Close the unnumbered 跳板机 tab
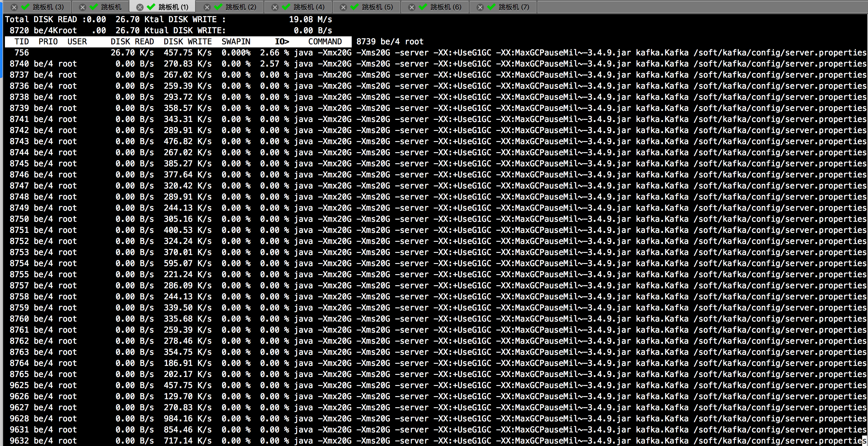The height and width of the screenshot is (446, 868). (x=83, y=7)
